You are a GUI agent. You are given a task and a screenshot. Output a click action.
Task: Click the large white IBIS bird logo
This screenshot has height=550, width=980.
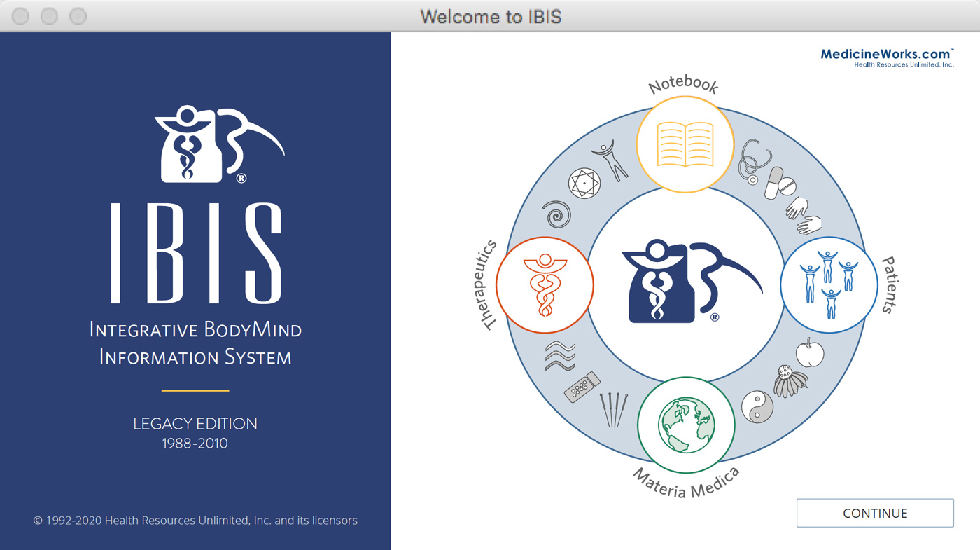pos(219,144)
